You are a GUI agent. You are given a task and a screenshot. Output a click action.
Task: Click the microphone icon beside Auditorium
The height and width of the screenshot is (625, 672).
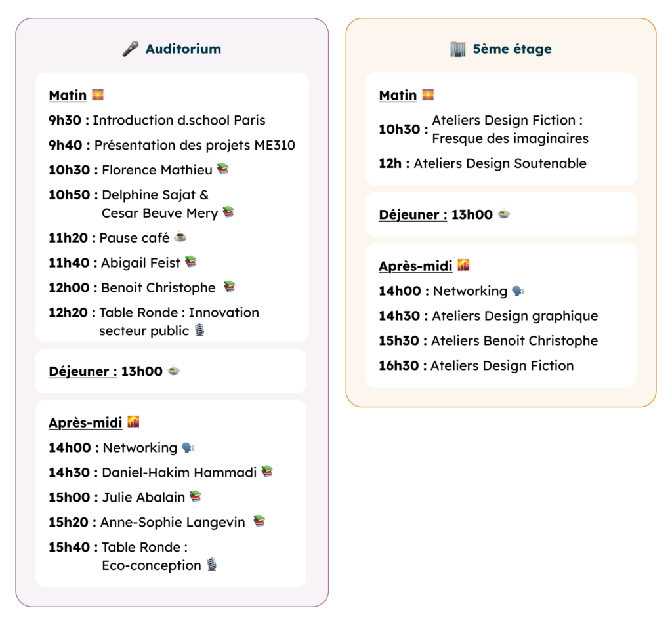pyautogui.click(x=131, y=49)
